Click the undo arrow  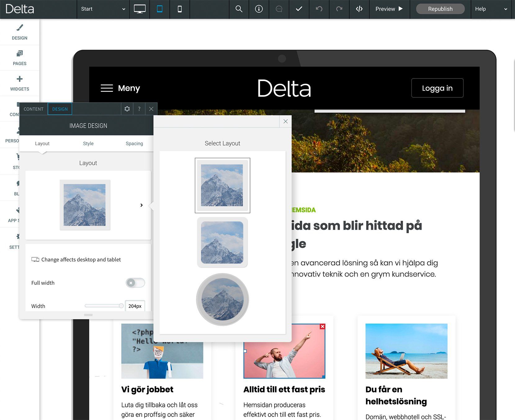[319, 9]
